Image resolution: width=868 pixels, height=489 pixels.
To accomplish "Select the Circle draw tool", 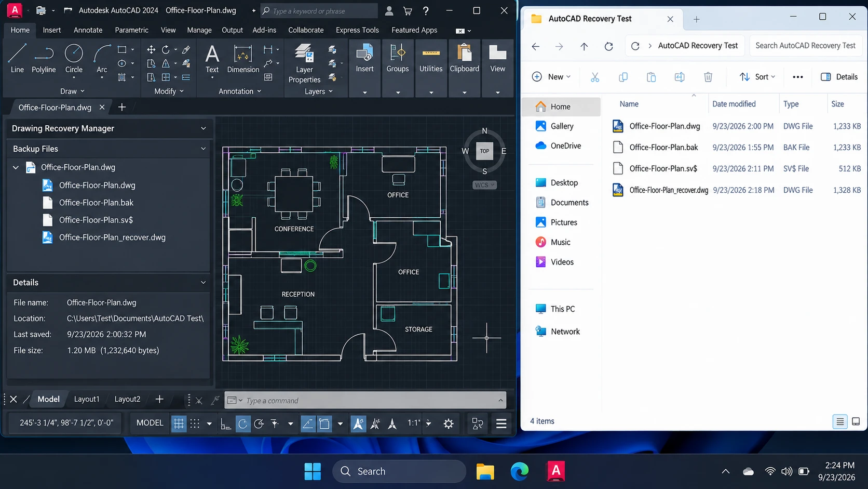I will coord(74,59).
